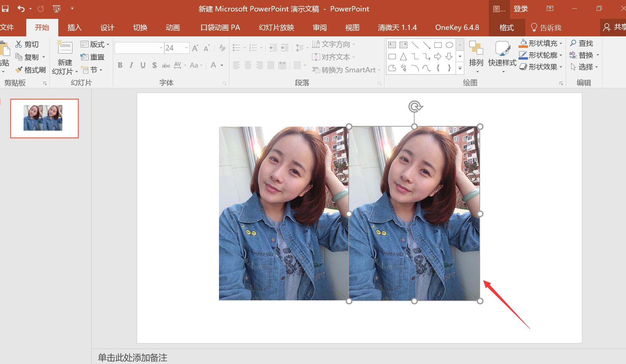The width and height of the screenshot is (626, 364).
Task: Switch to Animations (动画) tab
Action: click(x=173, y=28)
